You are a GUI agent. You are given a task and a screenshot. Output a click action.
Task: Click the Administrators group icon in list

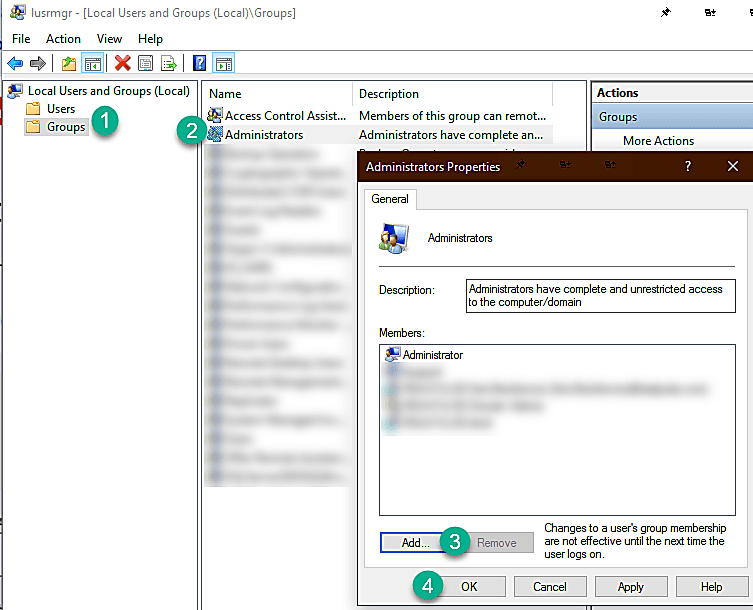click(x=215, y=134)
